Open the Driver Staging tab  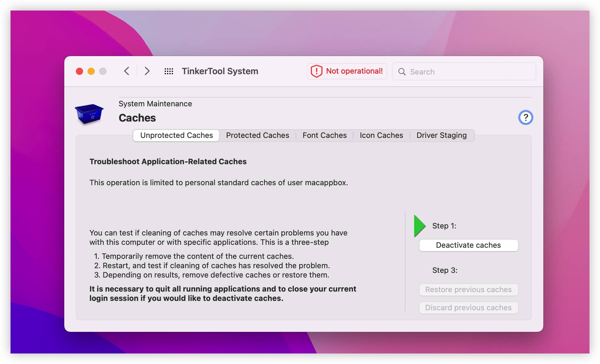click(441, 135)
